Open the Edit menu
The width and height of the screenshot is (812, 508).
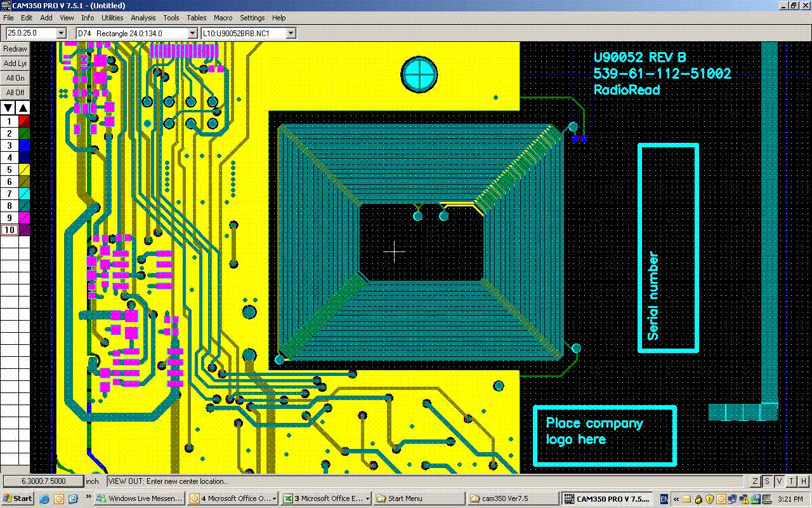(x=27, y=18)
